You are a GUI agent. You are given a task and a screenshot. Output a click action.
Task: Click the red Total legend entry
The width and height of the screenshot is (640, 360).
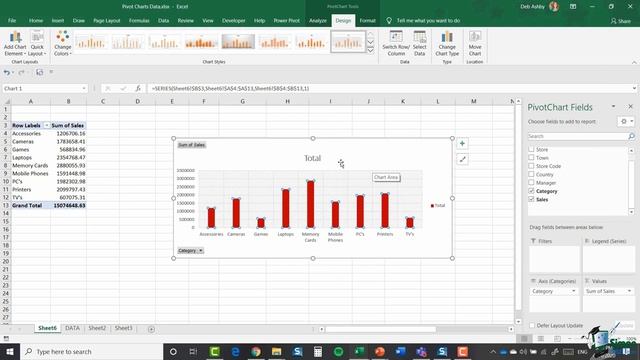438,206
